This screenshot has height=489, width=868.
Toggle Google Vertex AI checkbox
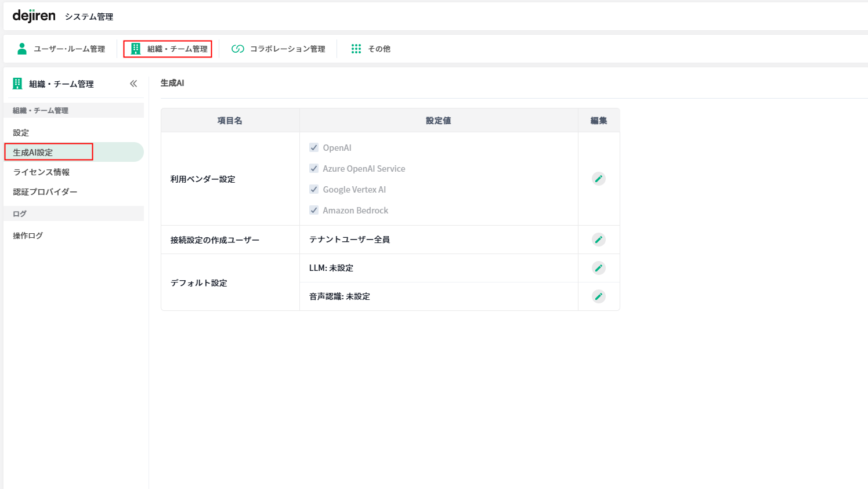314,190
